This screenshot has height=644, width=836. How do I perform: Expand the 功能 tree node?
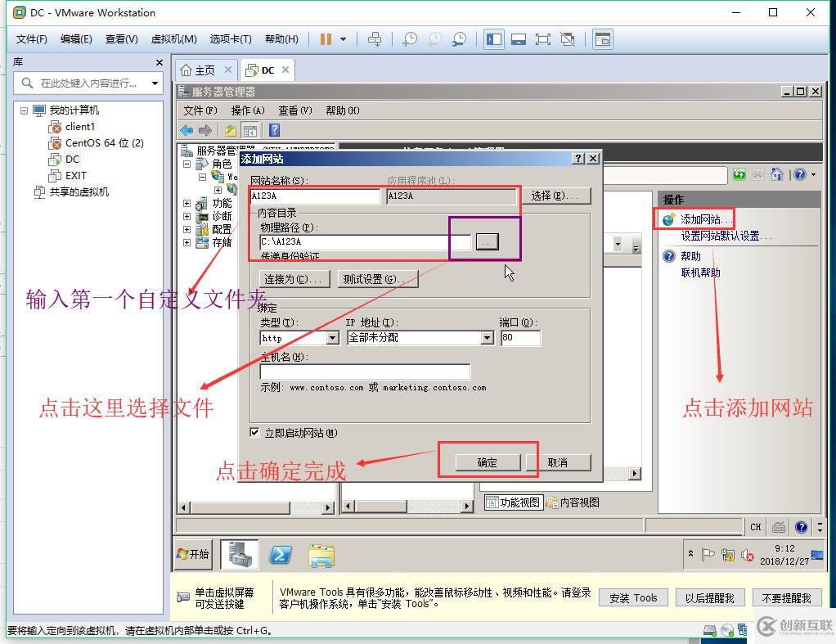[x=187, y=203]
